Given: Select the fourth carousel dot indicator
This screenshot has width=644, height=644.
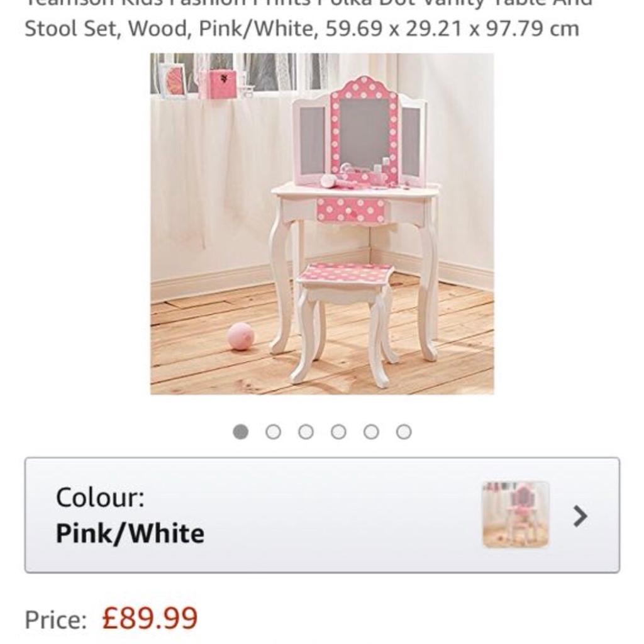Looking at the screenshot, I should [x=338, y=431].
